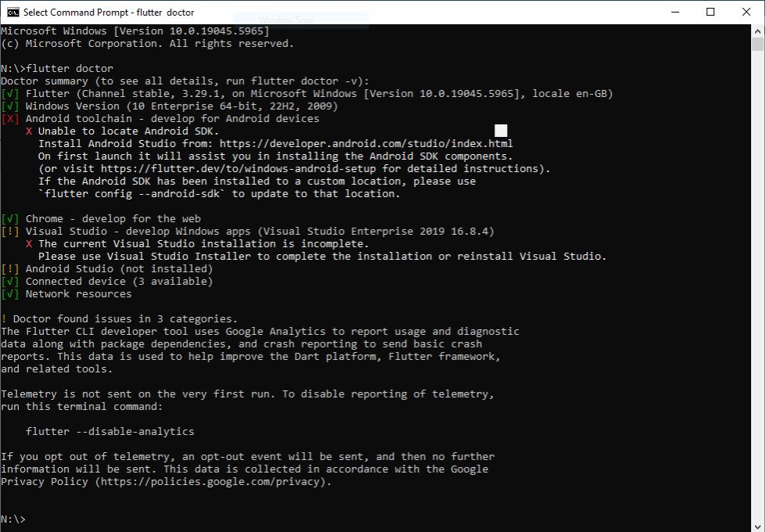Minimize the Command Prompt window
The height and width of the screenshot is (532, 766).
click(674, 12)
